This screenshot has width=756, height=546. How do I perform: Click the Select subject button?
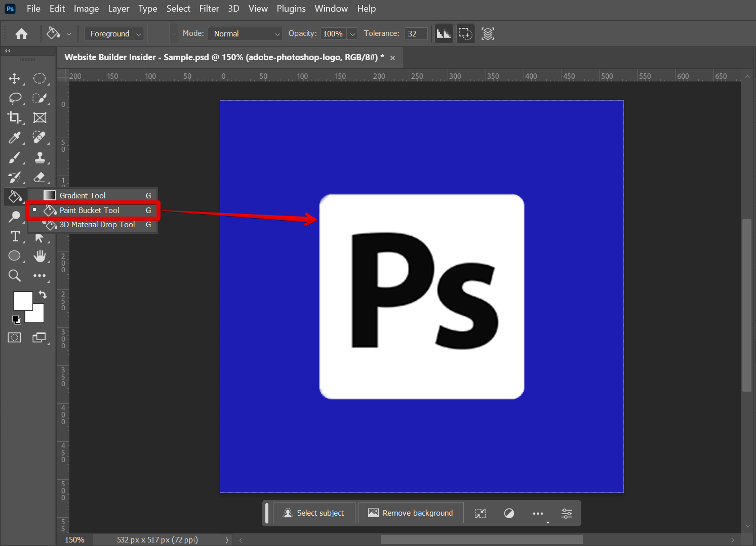pyautogui.click(x=314, y=513)
